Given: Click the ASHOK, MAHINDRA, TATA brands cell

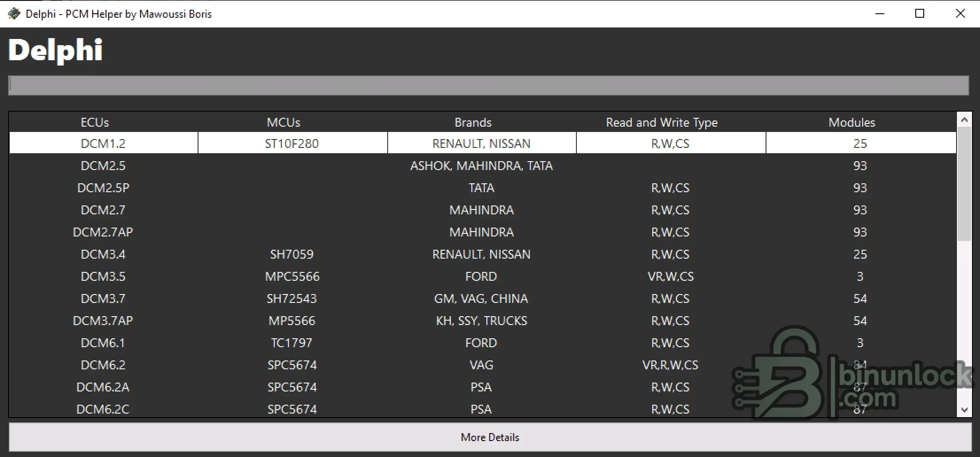Looking at the screenshot, I should coord(482,166).
